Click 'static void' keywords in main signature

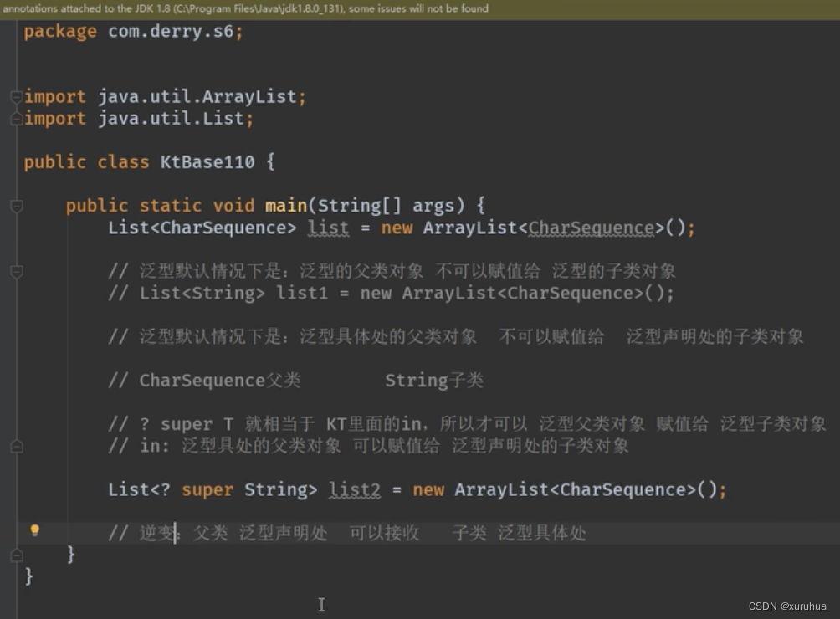tap(197, 206)
